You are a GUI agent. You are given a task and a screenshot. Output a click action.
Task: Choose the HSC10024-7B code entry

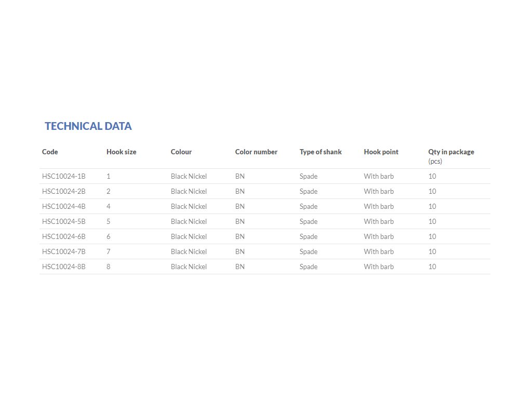(63, 251)
